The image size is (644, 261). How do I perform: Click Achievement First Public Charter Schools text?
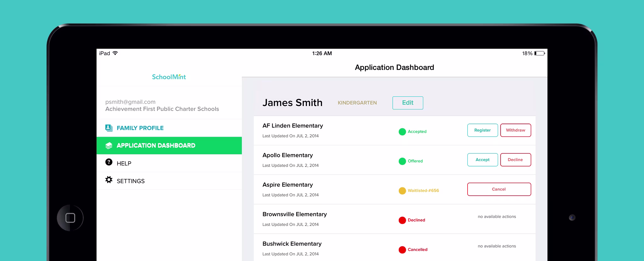(162, 109)
